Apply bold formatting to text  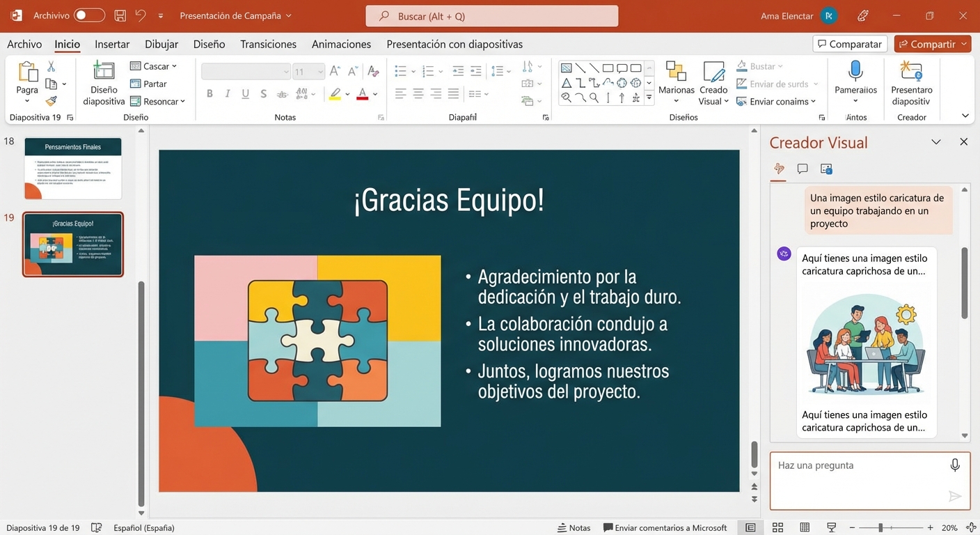(x=210, y=93)
